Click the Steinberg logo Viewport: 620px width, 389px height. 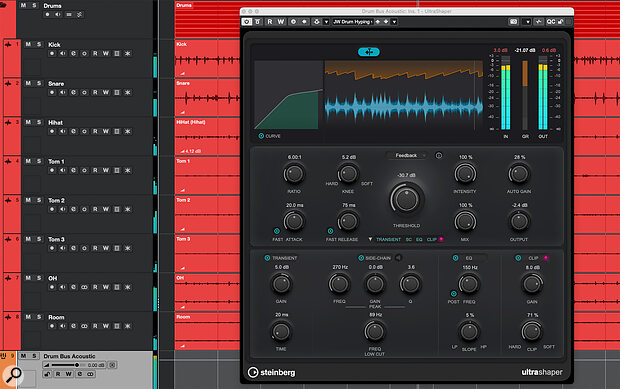coord(271,372)
